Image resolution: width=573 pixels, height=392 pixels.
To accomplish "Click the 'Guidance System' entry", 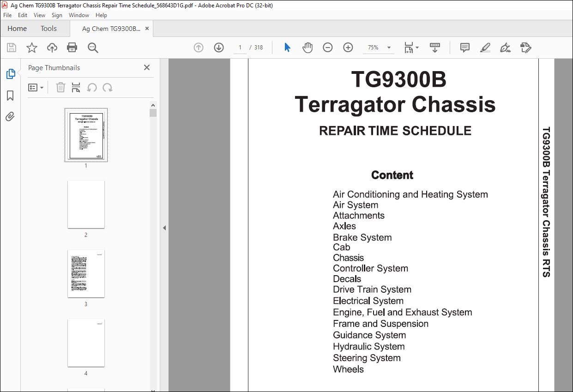I will (369, 335).
